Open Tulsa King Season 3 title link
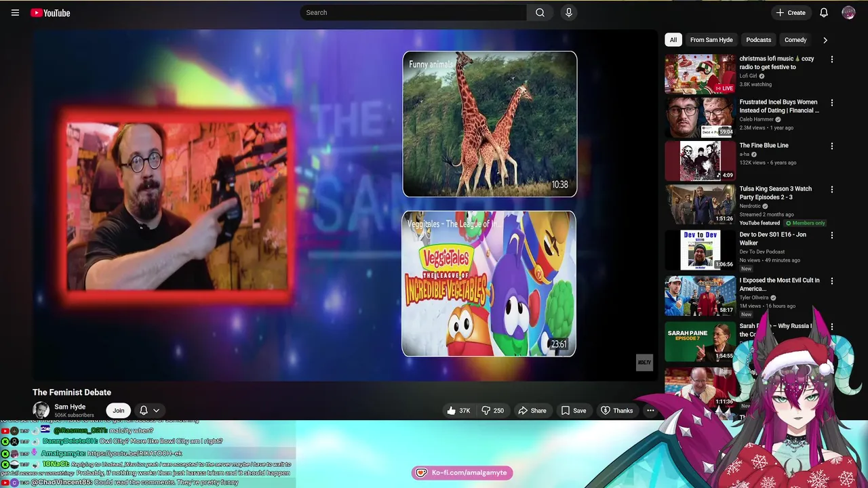The height and width of the screenshot is (488, 868). point(776,193)
